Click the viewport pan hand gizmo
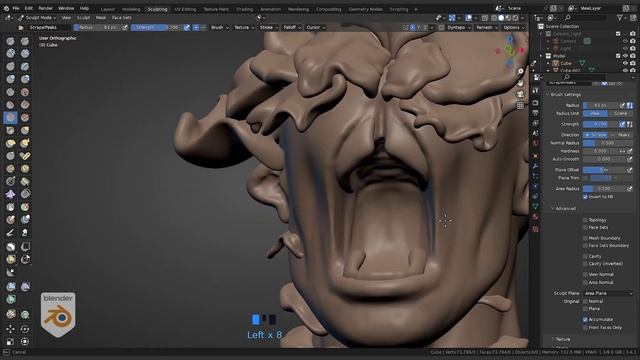The height and width of the screenshot is (360, 640). pyautogui.click(x=520, y=83)
